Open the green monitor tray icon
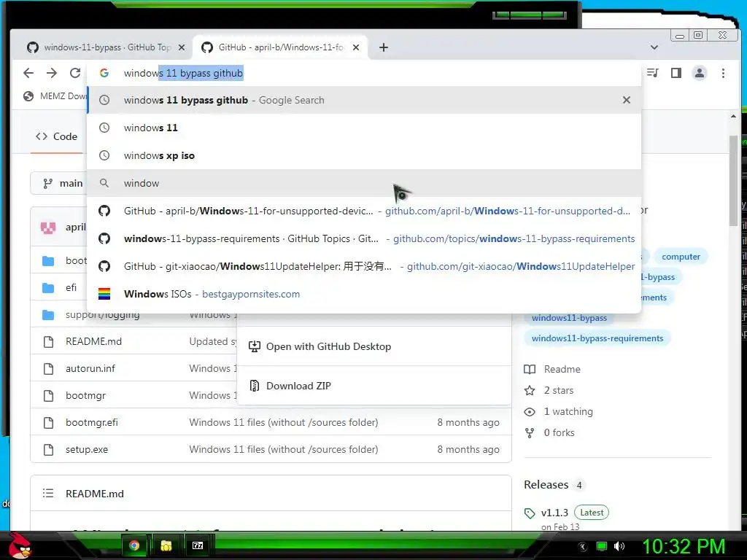The width and height of the screenshot is (747, 560). 602,546
